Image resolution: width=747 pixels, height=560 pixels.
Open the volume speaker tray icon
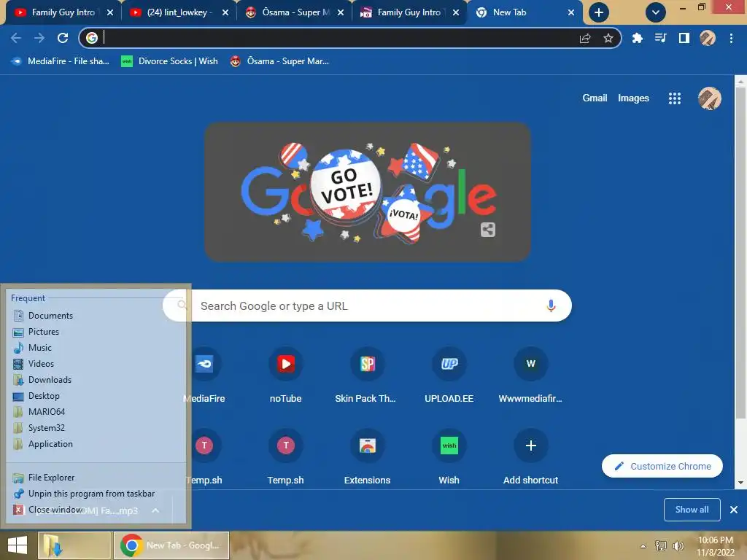pyautogui.click(x=678, y=545)
